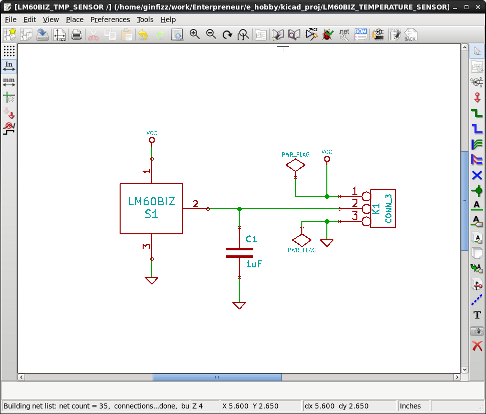Select the place power port tool
This screenshot has width=486, height=414.
[477, 98]
